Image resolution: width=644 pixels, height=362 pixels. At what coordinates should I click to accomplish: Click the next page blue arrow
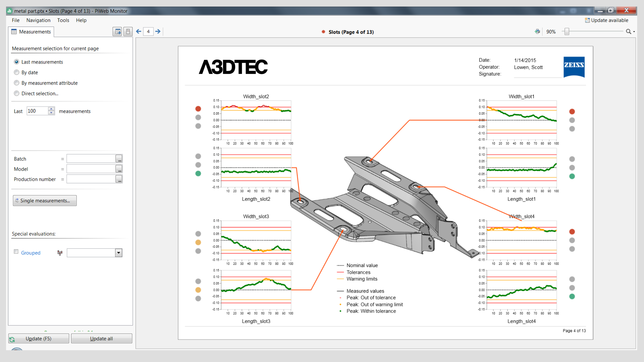(158, 31)
